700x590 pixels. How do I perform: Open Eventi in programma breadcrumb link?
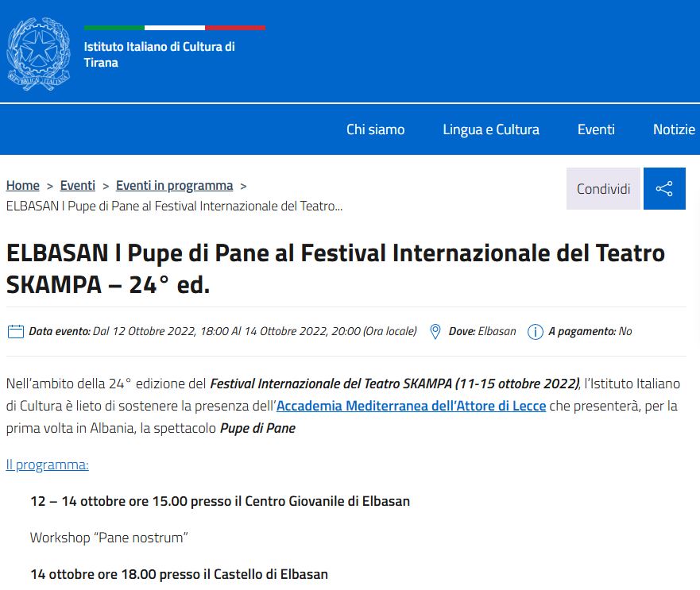coord(174,185)
